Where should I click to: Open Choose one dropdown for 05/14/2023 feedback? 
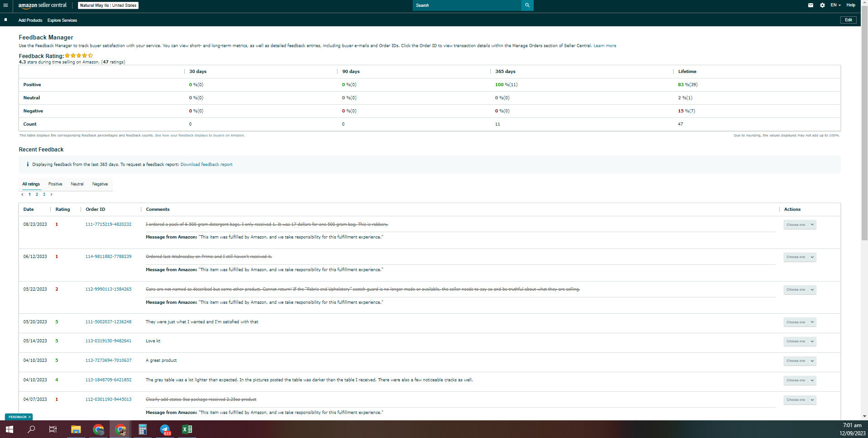pos(800,341)
